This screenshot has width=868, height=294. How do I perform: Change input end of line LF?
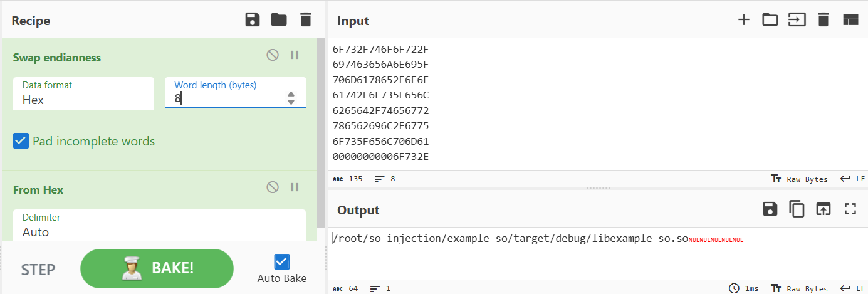(x=853, y=179)
